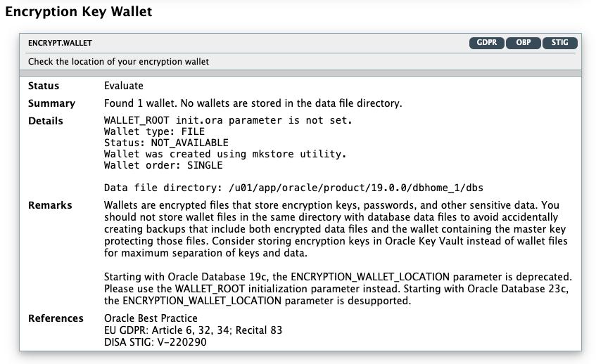Click the remarks paragraph beginning 'Wallets are encrypted files'
Viewport: 596px width, 364px height.
click(336, 229)
